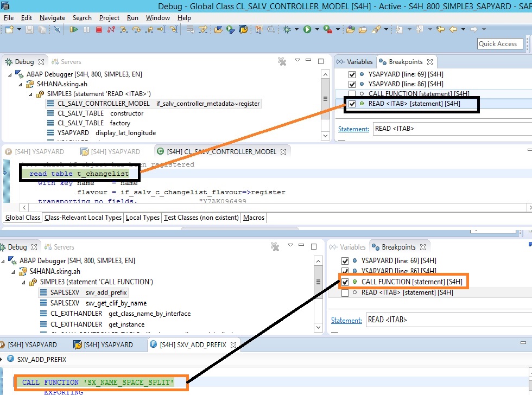Collapse SIMPLE3 statement 'CALL FUNCTION' node
The height and width of the screenshot is (395, 532).
click(23, 282)
